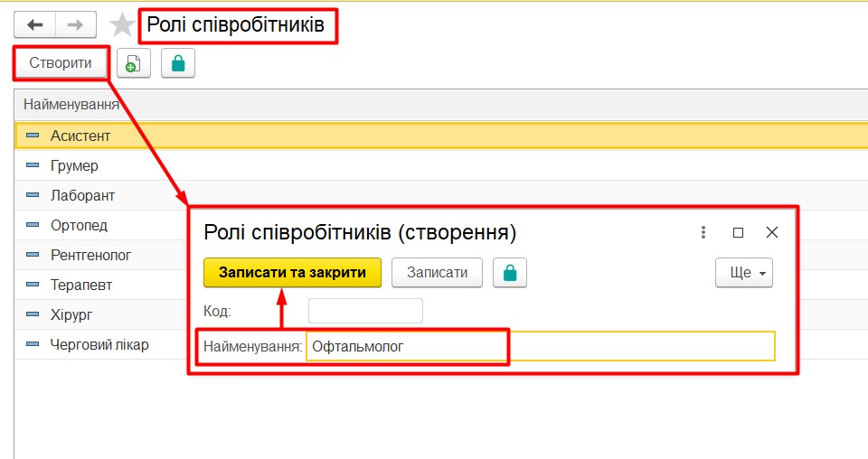Click the green lock icon in creation dialog

(510, 273)
